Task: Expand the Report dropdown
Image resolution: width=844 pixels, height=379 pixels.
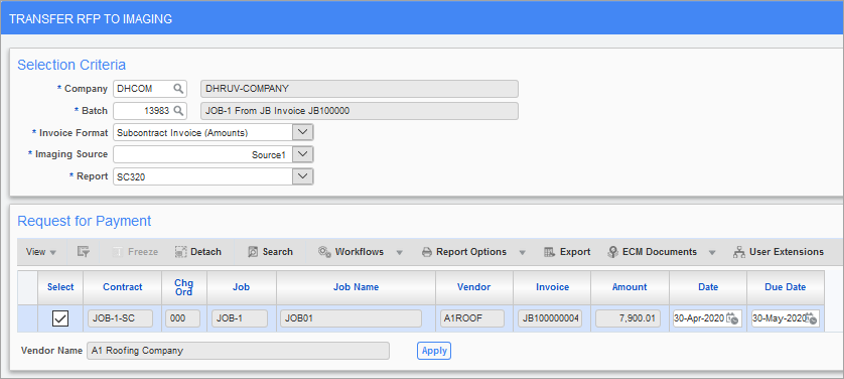Action: click(303, 176)
